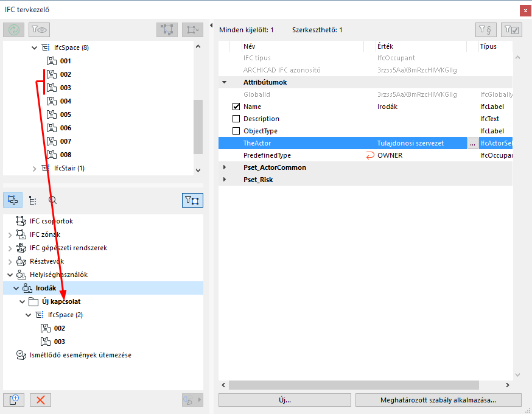Switch to the type-products tree icon

(33, 200)
